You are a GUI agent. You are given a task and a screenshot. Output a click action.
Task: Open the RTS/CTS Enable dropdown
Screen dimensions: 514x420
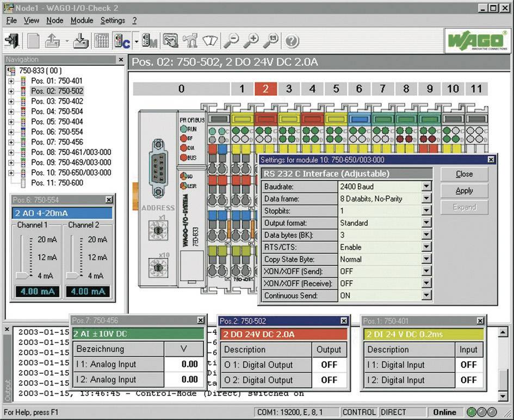tap(426, 247)
